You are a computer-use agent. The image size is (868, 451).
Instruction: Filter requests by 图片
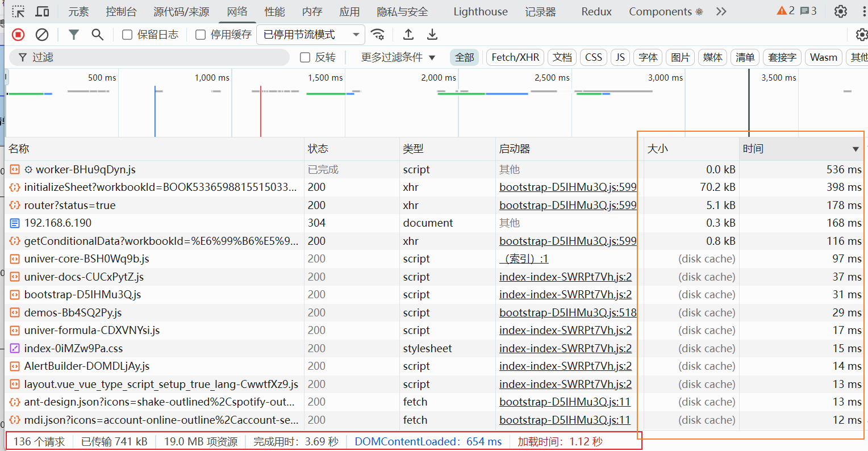pyautogui.click(x=681, y=57)
